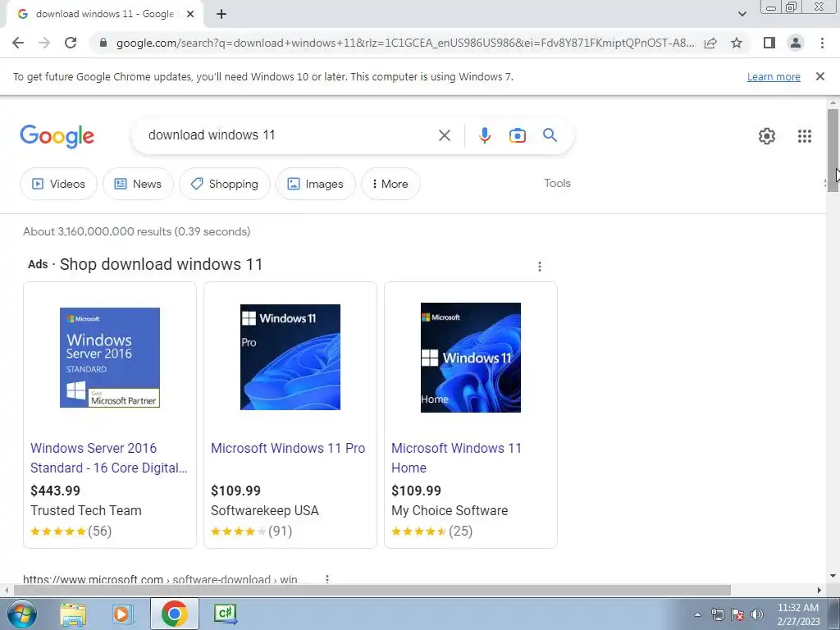Image resolution: width=840 pixels, height=630 pixels.
Task: Close the download windows 11 tab
Action: point(190,15)
